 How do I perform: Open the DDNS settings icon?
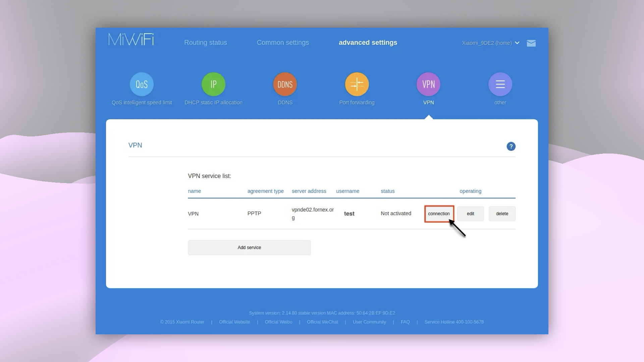(285, 84)
